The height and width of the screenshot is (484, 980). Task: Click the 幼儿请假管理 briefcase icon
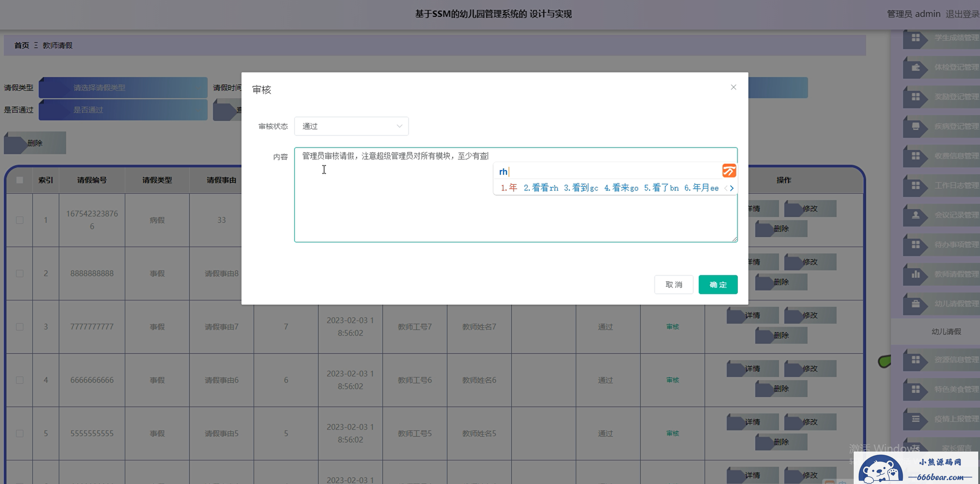[915, 304]
